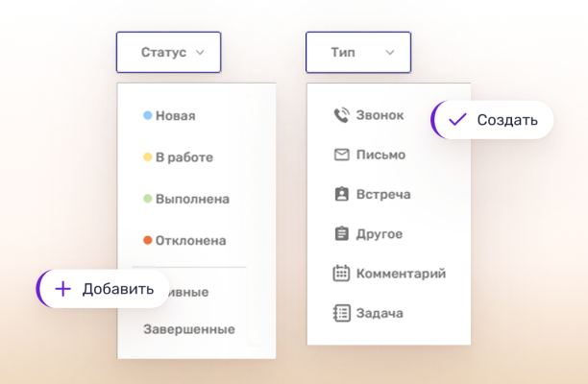This screenshot has height=384, width=588.
Task: Click the blue dot beside Новая
Action: tap(148, 115)
